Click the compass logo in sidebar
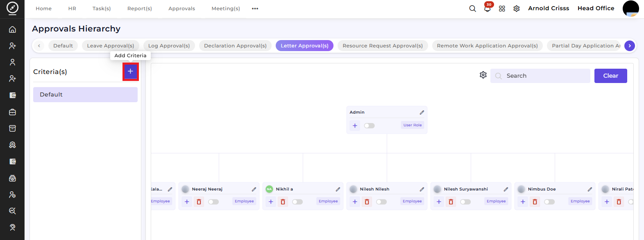The width and height of the screenshot is (644, 240). (x=12, y=8)
